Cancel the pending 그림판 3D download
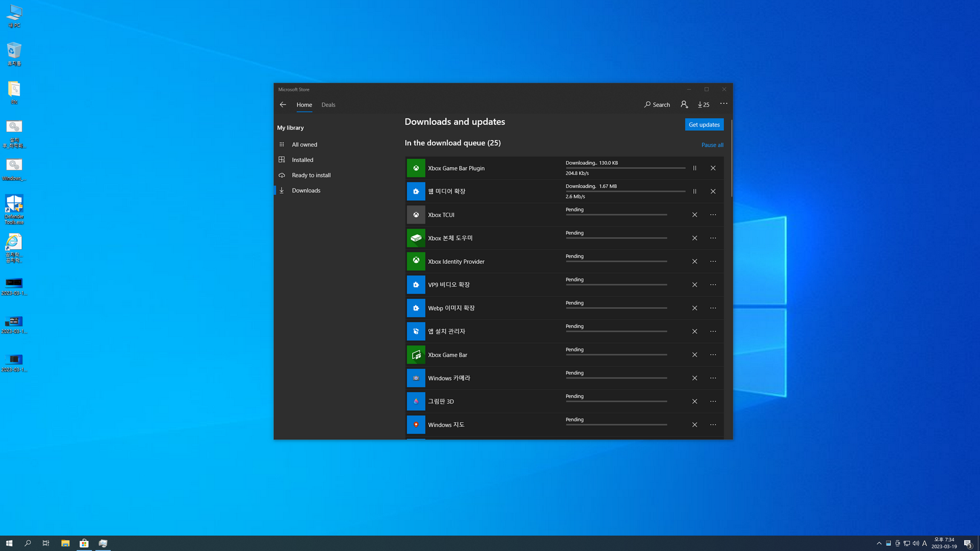 pyautogui.click(x=695, y=401)
